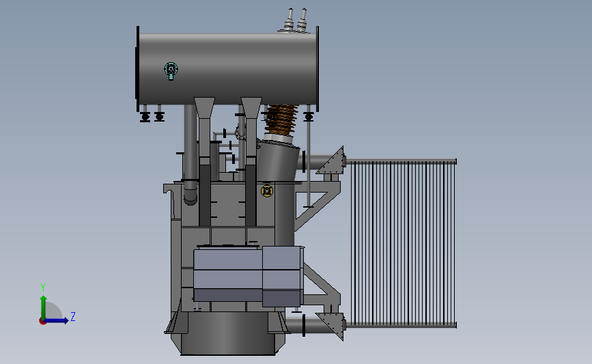This screenshot has height=364, width=592.
Task: Select the large cylindrical conservator tank
Action: [227, 69]
